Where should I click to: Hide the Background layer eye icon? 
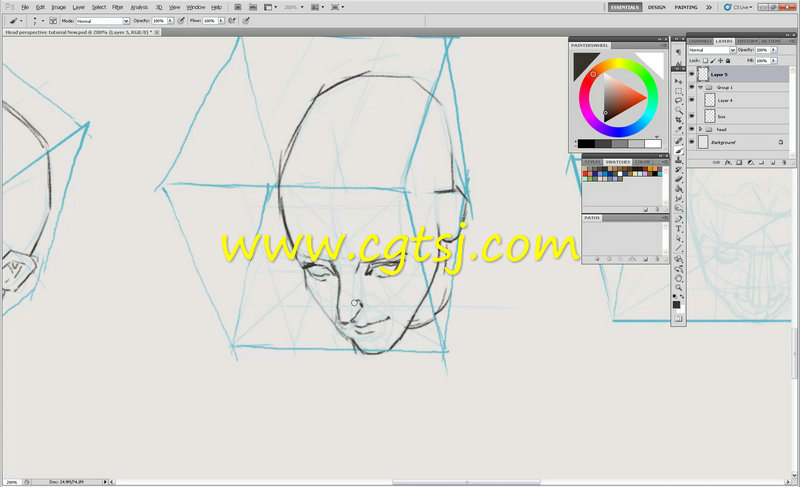pos(692,142)
